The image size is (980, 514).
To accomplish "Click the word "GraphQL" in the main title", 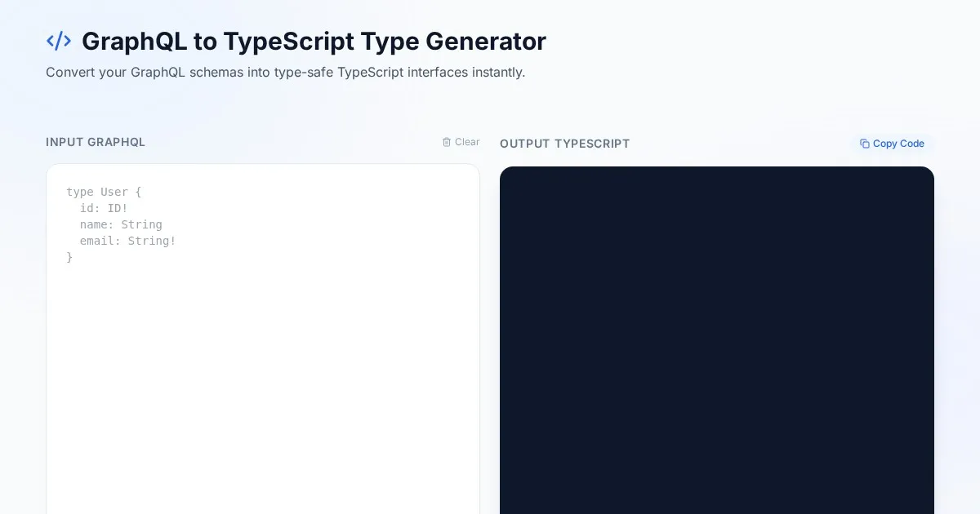I will (134, 41).
